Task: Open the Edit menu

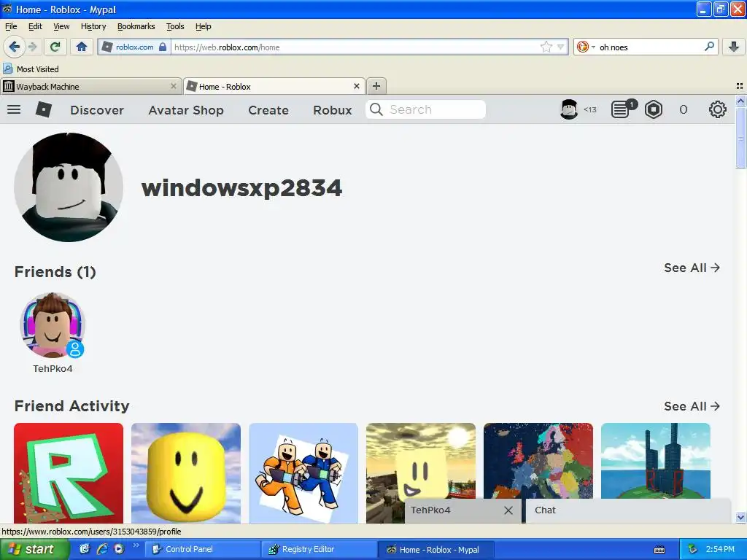Action: point(35,26)
